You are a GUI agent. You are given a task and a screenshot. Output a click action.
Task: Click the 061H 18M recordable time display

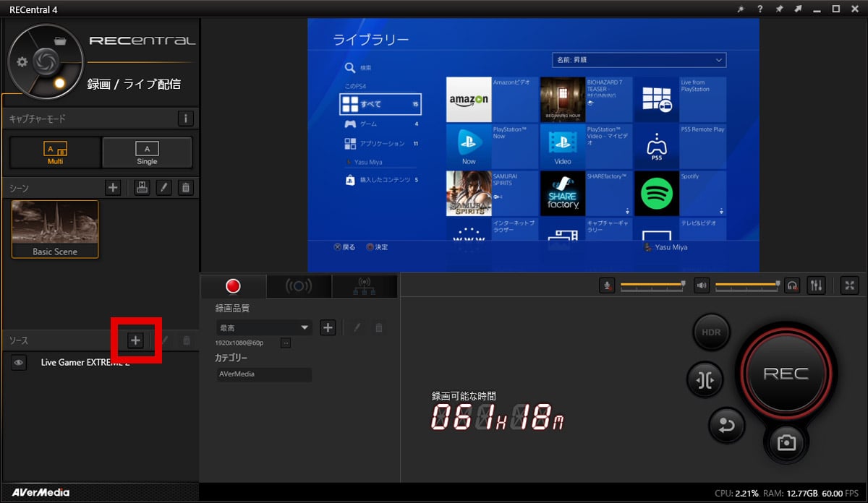[x=497, y=416]
